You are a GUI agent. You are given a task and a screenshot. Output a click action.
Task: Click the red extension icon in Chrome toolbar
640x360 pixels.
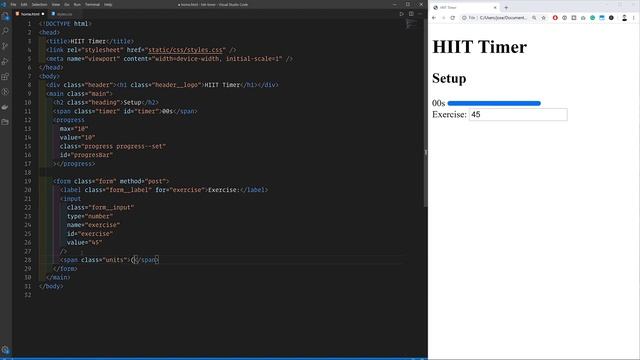tap(555, 18)
